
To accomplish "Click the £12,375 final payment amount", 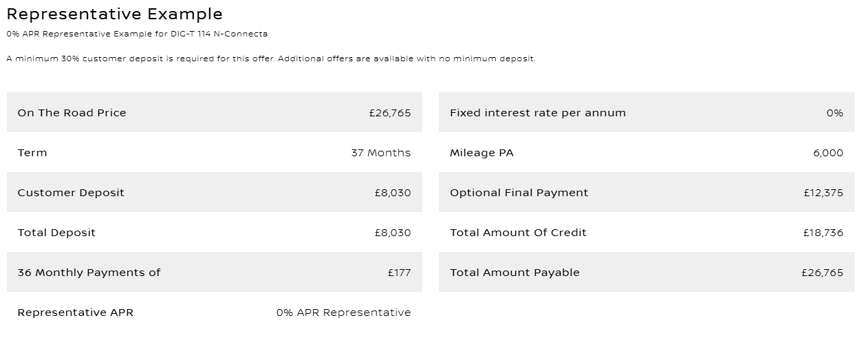I will click(823, 193).
